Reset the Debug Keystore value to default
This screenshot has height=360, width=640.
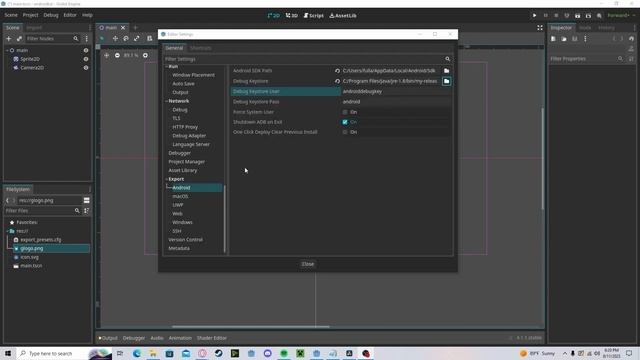[x=337, y=81]
